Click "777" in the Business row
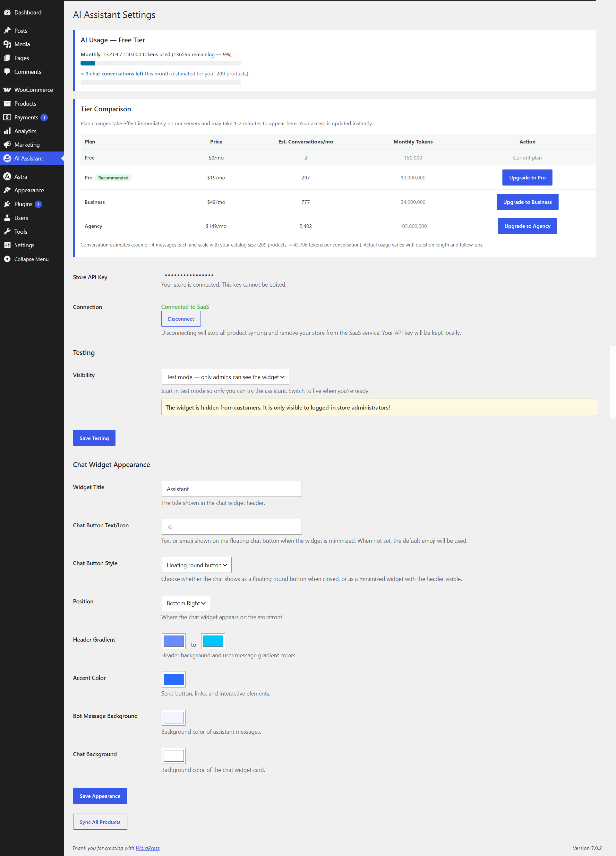This screenshot has width=616, height=856. (305, 202)
